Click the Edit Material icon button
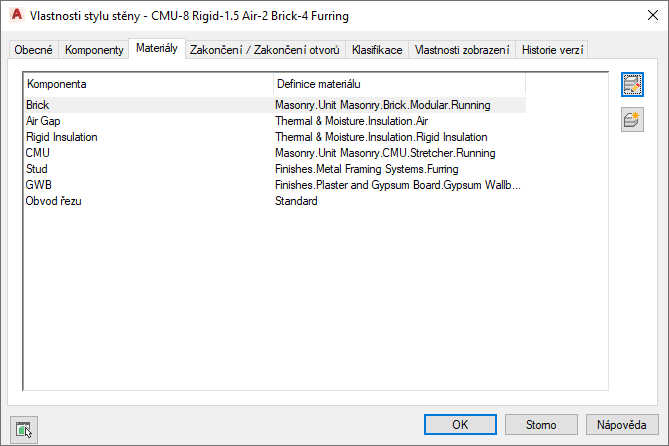This screenshot has height=446, width=669. pos(631,85)
